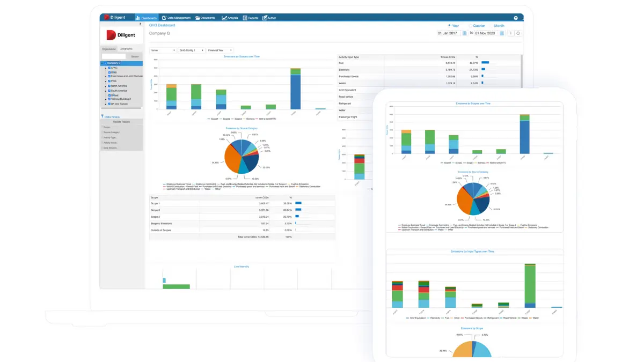
Task: Click the refresh icon beside date range
Action: [x=518, y=33]
